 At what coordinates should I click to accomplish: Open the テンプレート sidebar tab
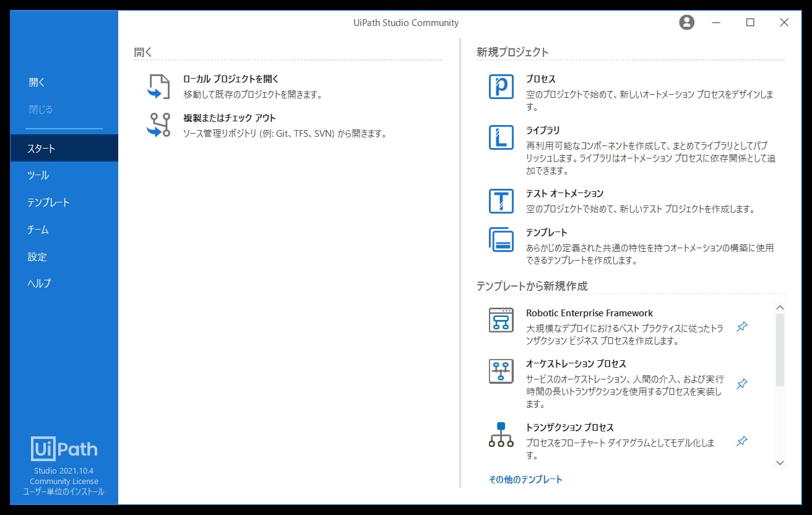click(x=64, y=202)
